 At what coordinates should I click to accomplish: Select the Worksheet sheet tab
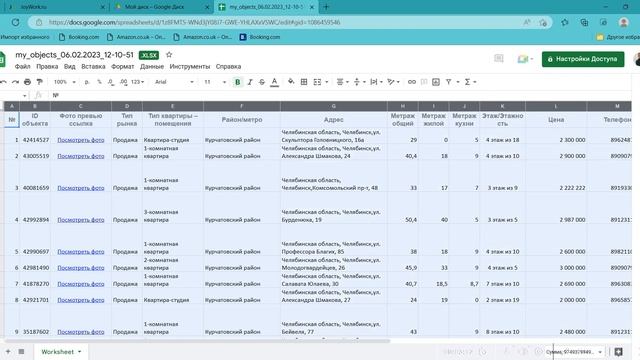pos(61,352)
